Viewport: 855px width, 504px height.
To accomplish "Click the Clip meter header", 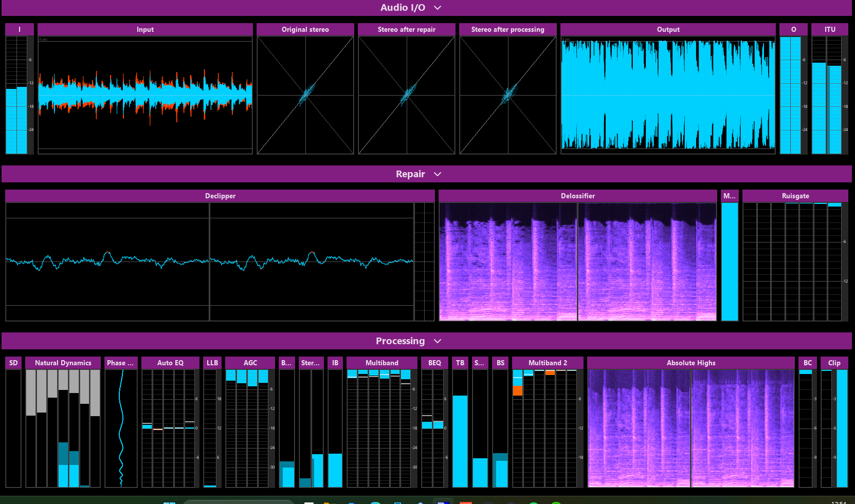I will (834, 363).
